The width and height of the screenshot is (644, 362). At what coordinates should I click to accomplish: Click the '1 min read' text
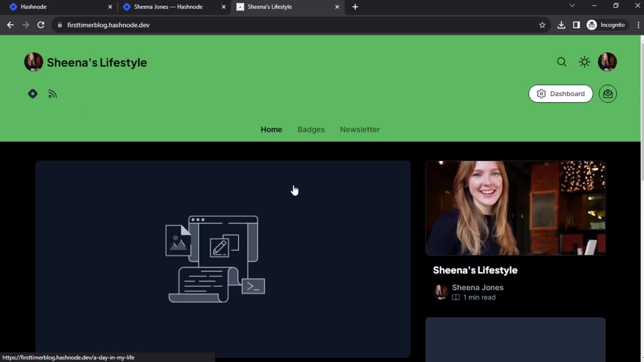point(479,298)
